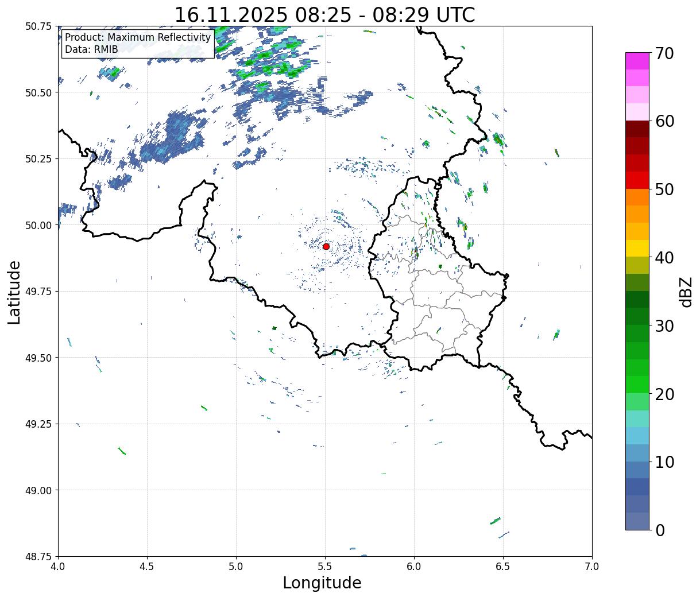700x597 pixels.
Task: Click longitude tick label '4.0'
Action: click(58, 566)
